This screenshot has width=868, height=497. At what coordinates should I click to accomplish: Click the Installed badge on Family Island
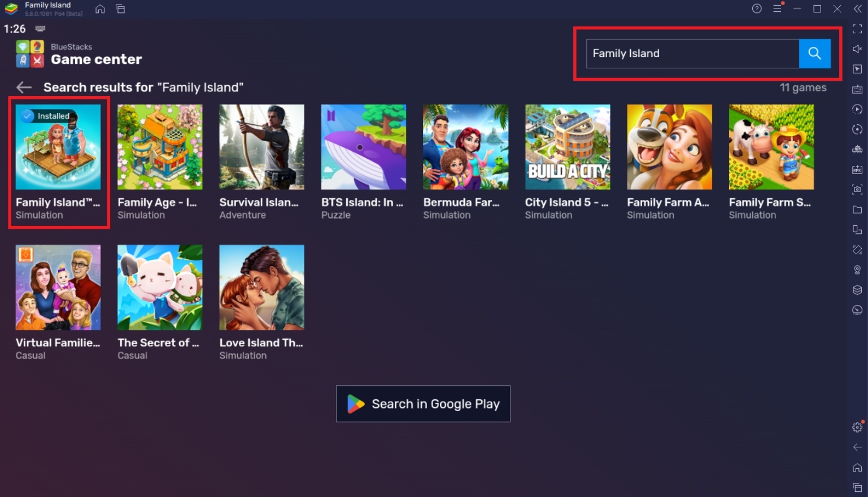(46, 116)
